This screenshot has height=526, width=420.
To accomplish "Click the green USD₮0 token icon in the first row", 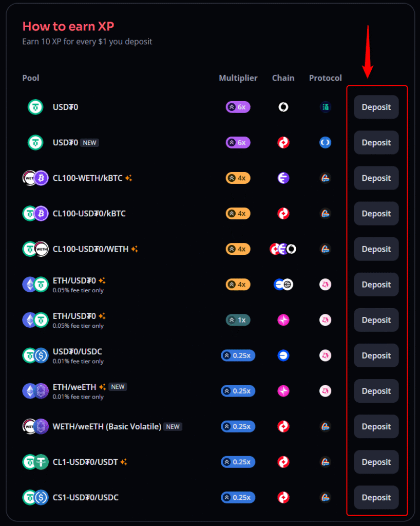I will pyautogui.click(x=35, y=107).
